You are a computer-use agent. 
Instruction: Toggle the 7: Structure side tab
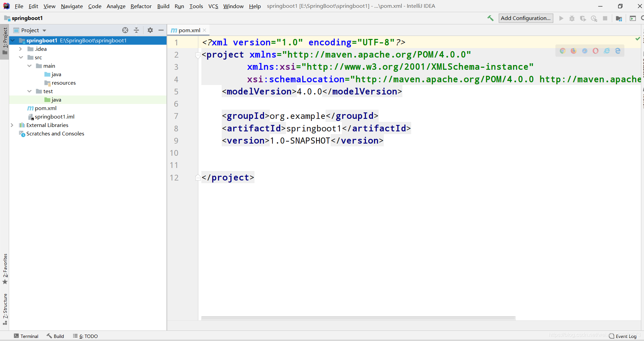click(x=5, y=309)
